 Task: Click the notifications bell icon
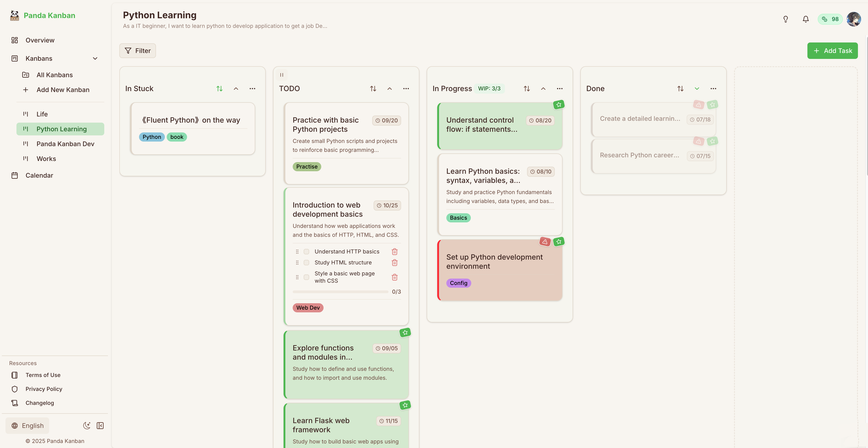(806, 19)
